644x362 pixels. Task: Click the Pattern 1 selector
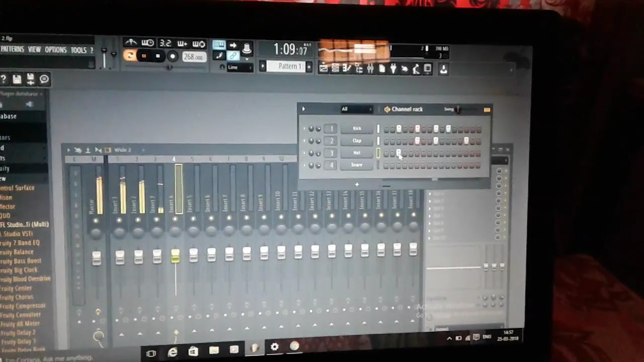286,66
